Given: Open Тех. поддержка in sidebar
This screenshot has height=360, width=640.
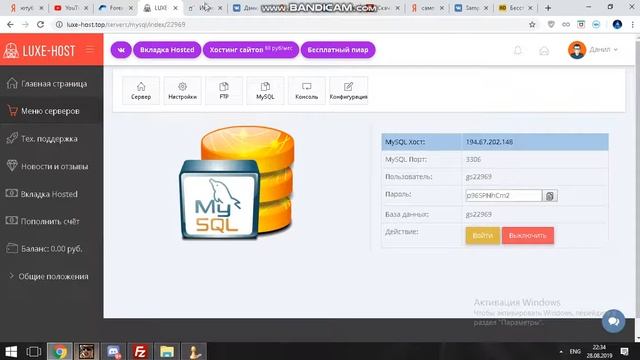Looking at the screenshot, I should pos(51,138).
